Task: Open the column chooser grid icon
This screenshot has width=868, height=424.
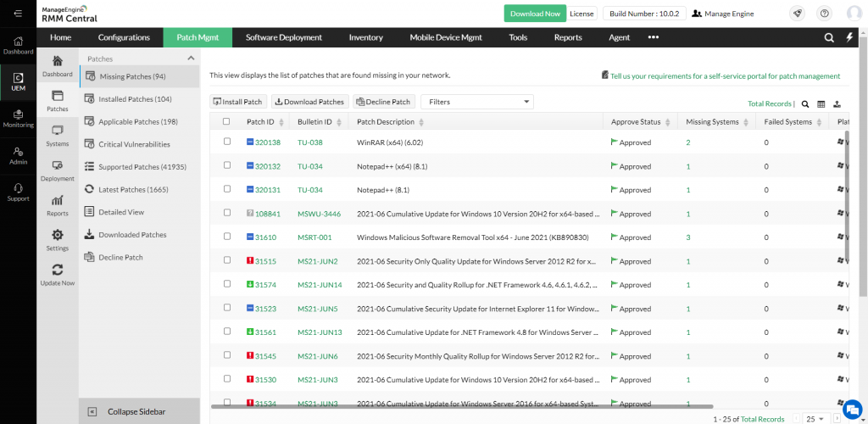Action: tap(821, 103)
